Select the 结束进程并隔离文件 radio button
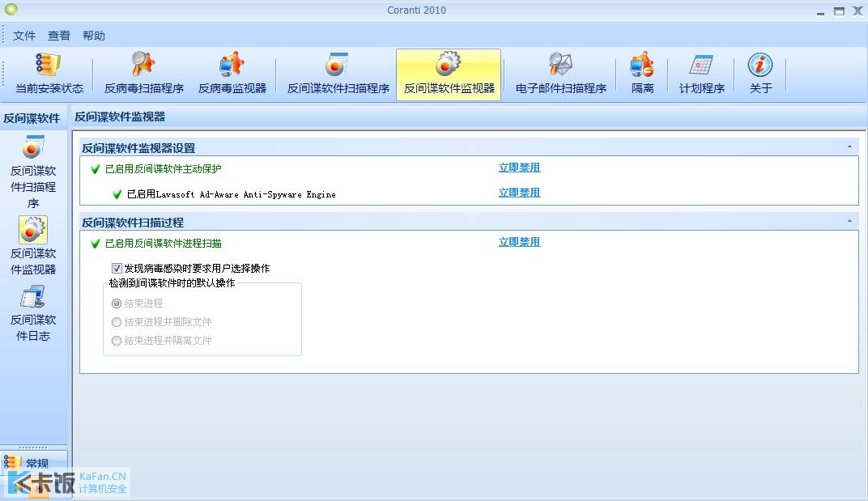Image resolution: width=868 pixels, height=501 pixels. click(x=117, y=341)
